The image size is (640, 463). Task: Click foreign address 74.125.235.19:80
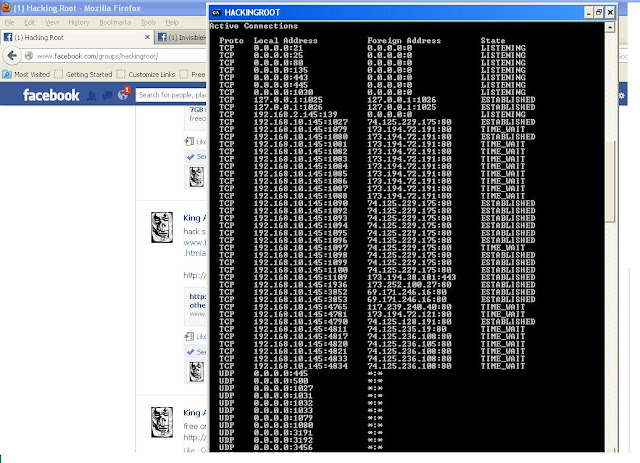click(x=407, y=329)
